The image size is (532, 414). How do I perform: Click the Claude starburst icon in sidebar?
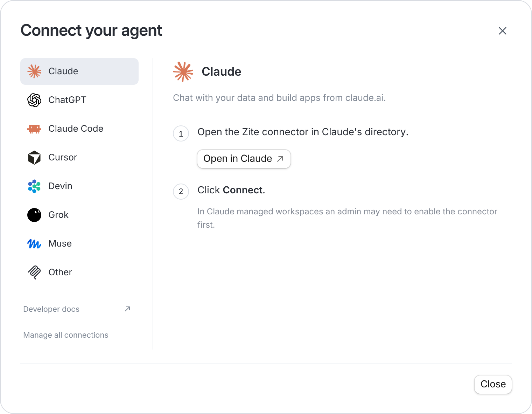click(34, 71)
